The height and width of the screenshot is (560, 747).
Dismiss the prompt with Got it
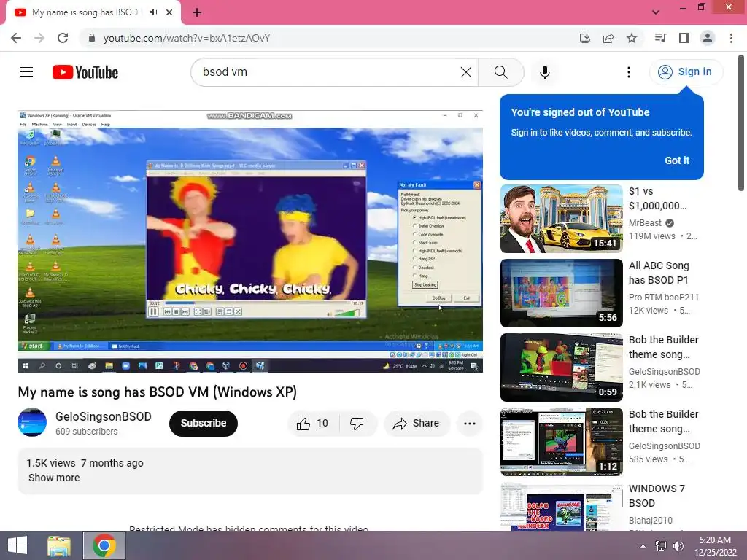[677, 160]
